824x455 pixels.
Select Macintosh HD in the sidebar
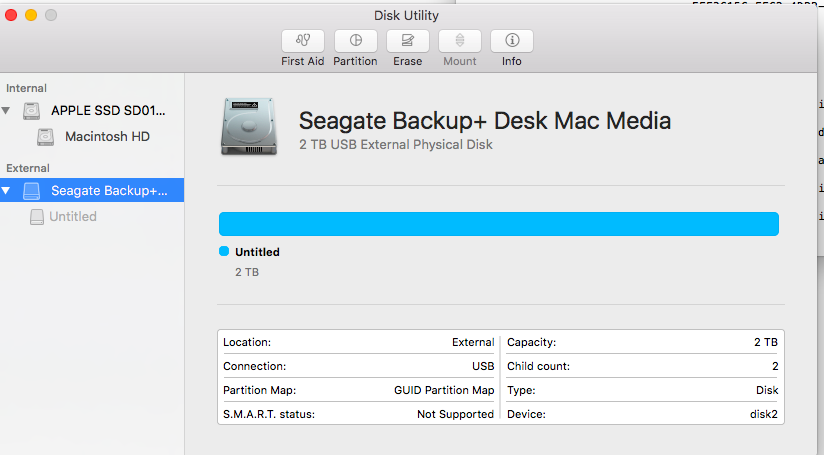click(107, 136)
